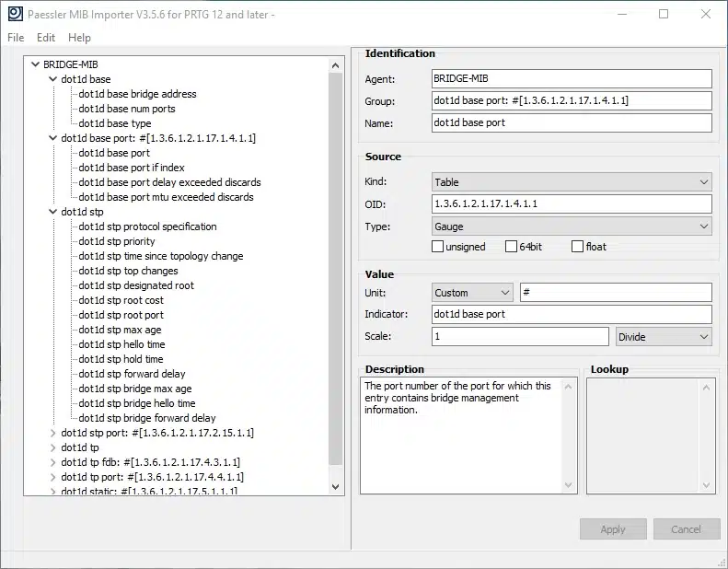Select 'dot1d base bridge address' item
Screen dimensions: 728x569
point(137,94)
